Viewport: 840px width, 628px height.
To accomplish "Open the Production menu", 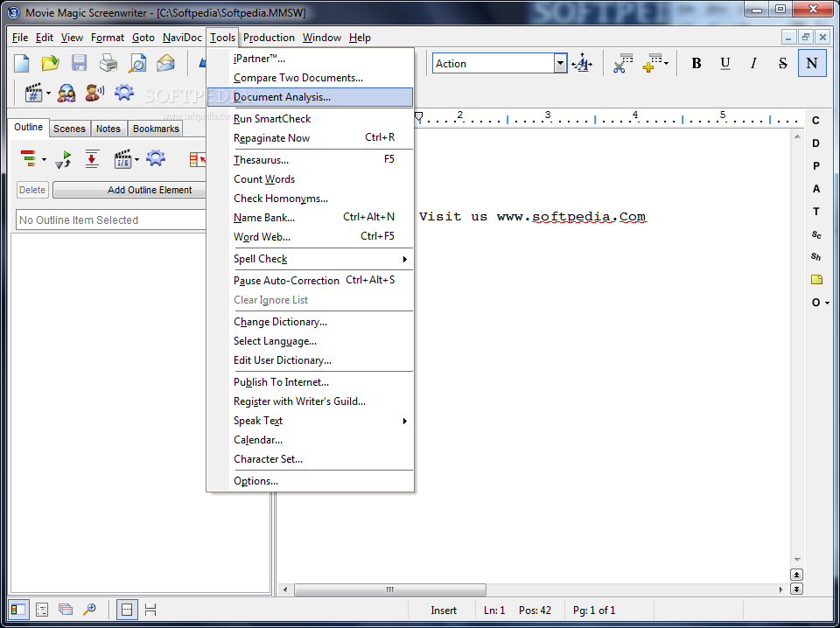I will pos(269,38).
